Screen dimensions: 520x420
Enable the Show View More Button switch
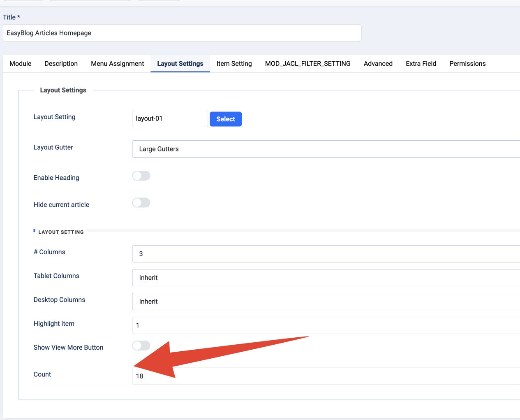141,346
